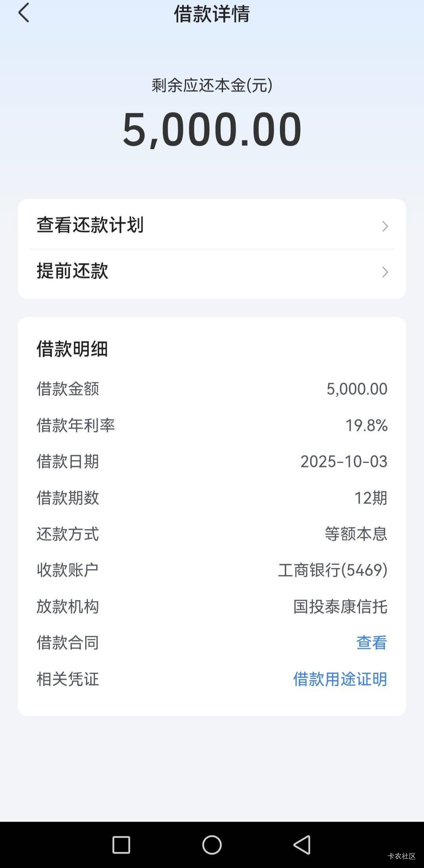Open the 借款用途证明 voucher link
The width and height of the screenshot is (424, 868).
click(x=340, y=679)
